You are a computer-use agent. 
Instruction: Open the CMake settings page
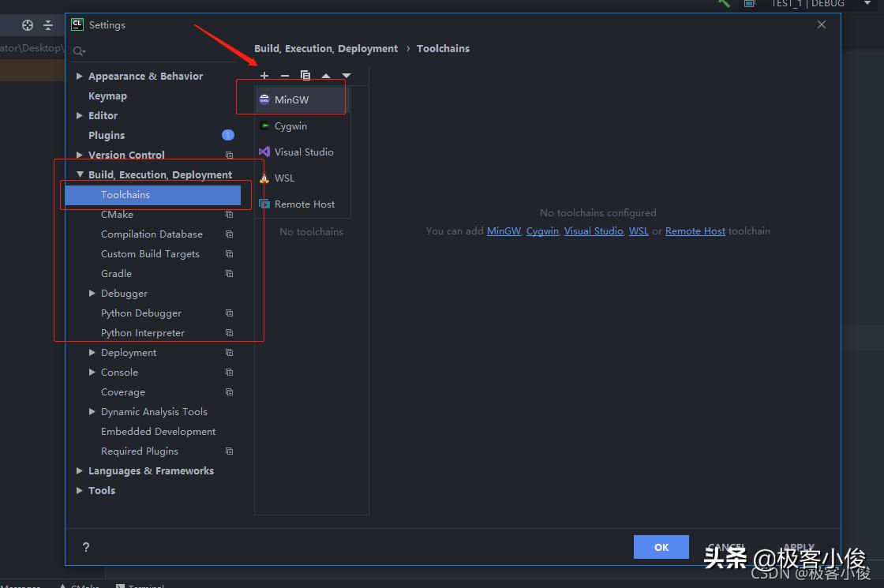(117, 215)
